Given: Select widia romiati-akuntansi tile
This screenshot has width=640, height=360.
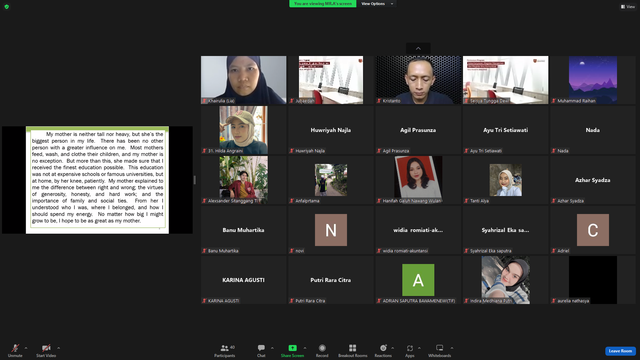Looking at the screenshot, I should 418,230.
